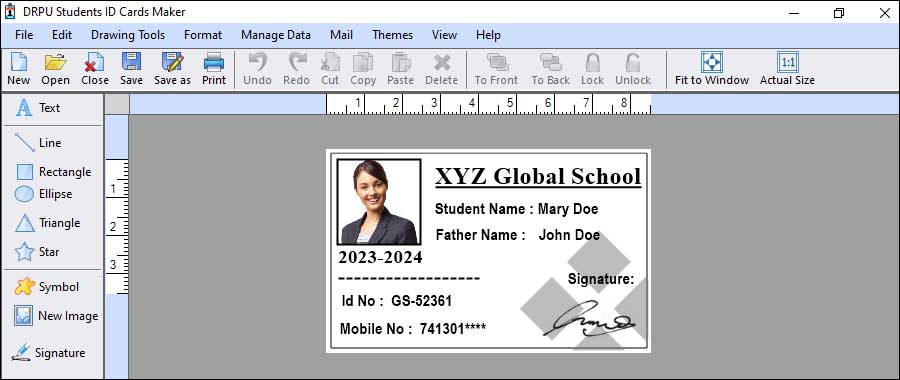900x380 pixels.
Task: Open the File menu
Action: pyautogui.click(x=24, y=35)
